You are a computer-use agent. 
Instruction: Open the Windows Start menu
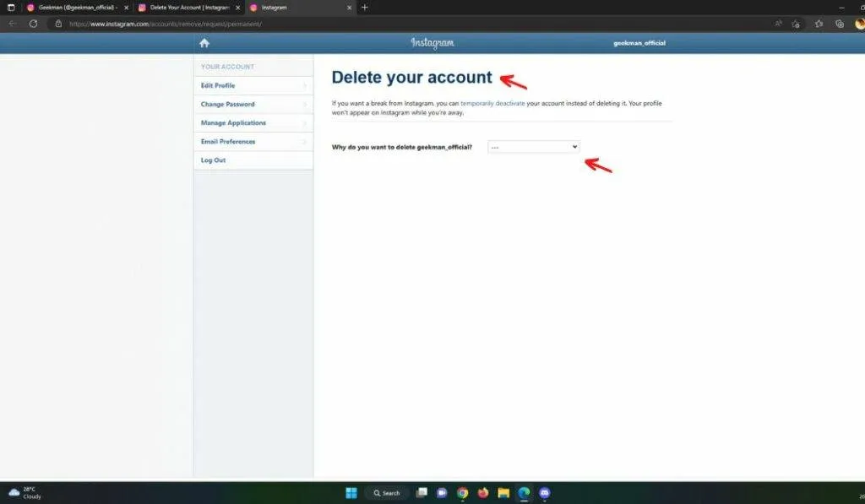click(x=351, y=493)
